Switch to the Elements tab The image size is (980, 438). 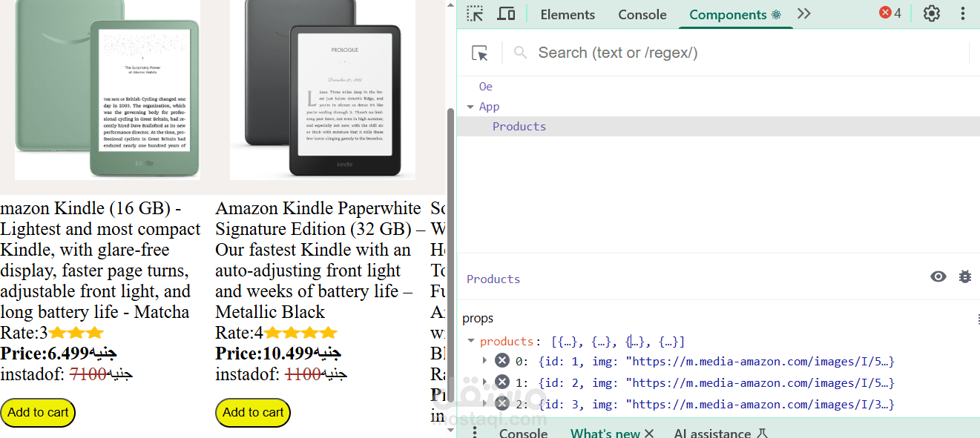[x=568, y=14]
